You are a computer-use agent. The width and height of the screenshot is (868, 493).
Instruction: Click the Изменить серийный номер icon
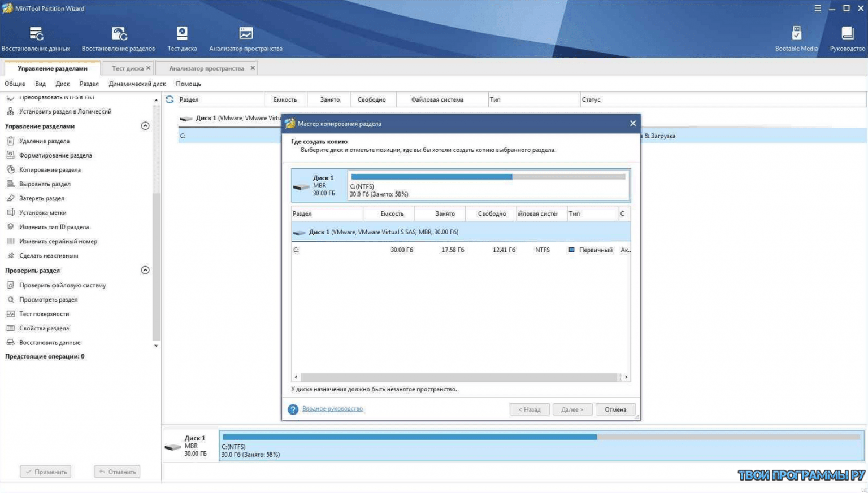point(11,241)
